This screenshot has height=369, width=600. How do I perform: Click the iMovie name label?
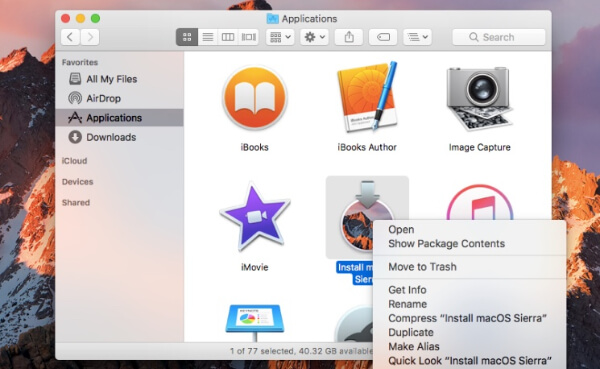(254, 267)
